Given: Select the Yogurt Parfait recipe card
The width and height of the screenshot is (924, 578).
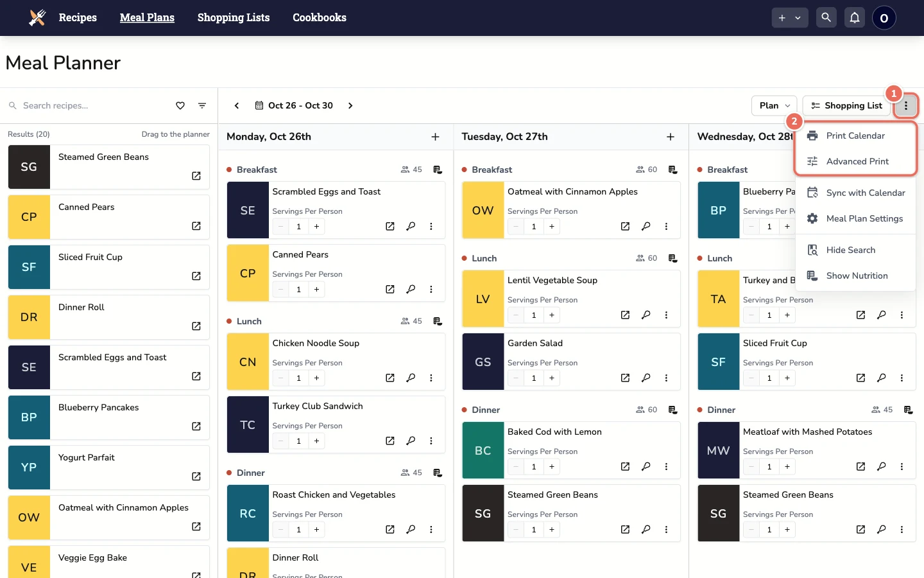Looking at the screenshot, I should click(x=109, y=468).
